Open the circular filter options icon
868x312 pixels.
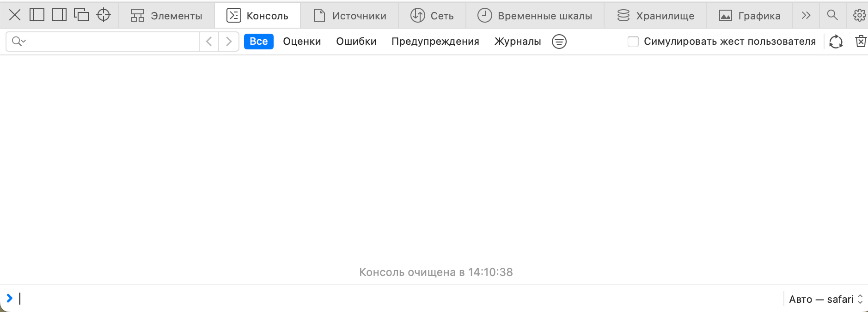pos(559,42)
